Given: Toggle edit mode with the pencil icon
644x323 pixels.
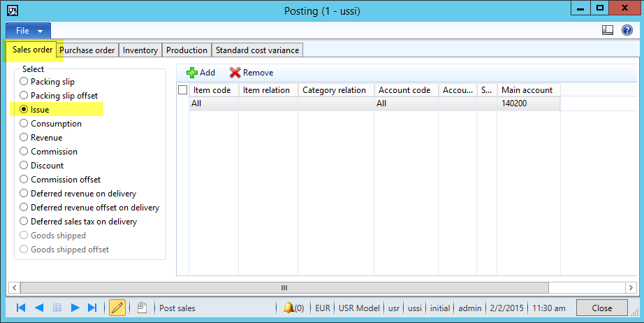Looking at the screenshot, I should pyautogui.click(x=117, y=308).
